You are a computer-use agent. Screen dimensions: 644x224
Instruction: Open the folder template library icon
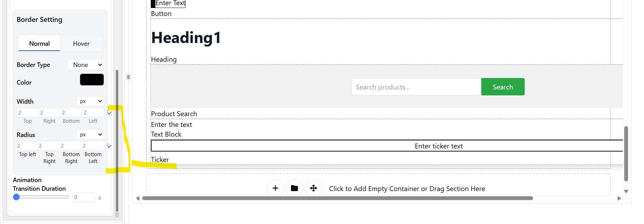pos(294,188)
